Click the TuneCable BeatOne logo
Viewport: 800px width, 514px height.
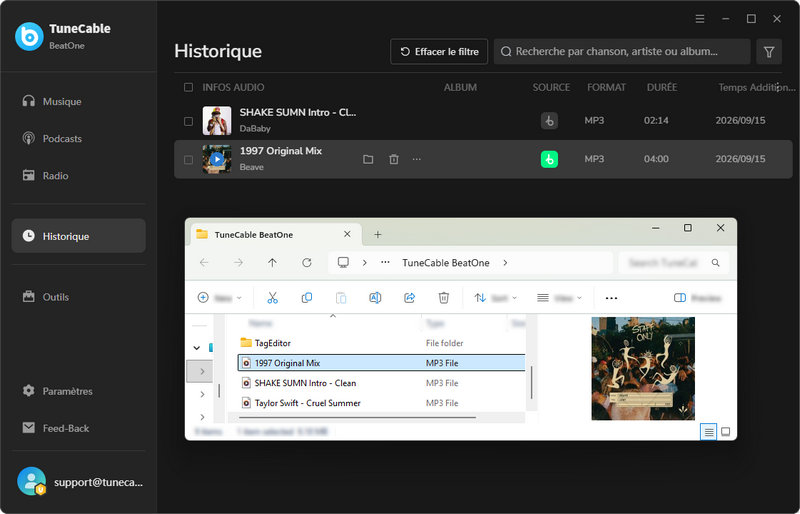pyautogui.click(x=29, y=36)
